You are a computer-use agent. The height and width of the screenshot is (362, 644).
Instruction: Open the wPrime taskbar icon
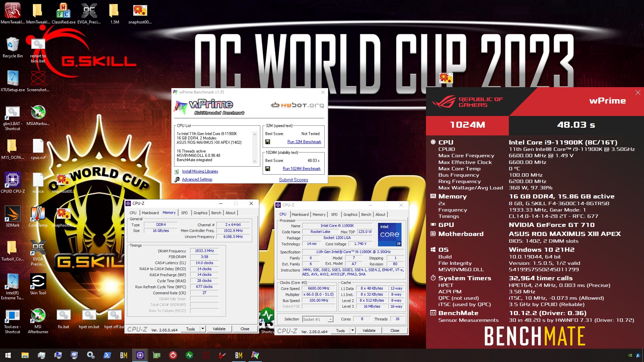255,355
